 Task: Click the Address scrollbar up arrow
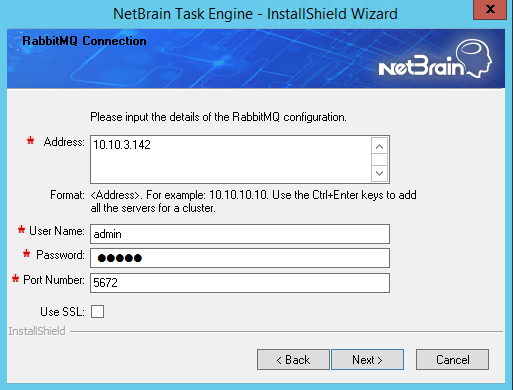point(379,146)
